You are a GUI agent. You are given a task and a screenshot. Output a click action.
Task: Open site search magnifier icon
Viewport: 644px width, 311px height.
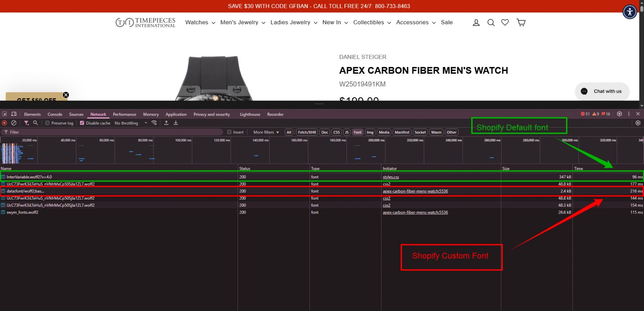[x=491, y=23]
